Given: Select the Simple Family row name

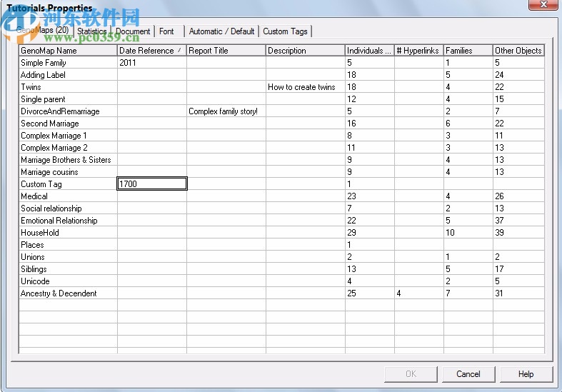Looking at the screenshot, I should [x=44, y=63].
